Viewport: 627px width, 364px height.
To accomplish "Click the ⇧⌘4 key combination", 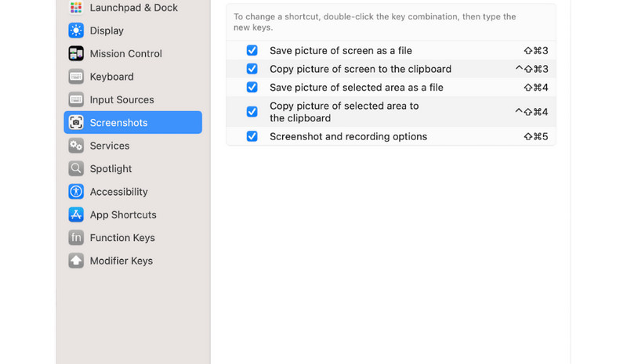I will (536, 87).
